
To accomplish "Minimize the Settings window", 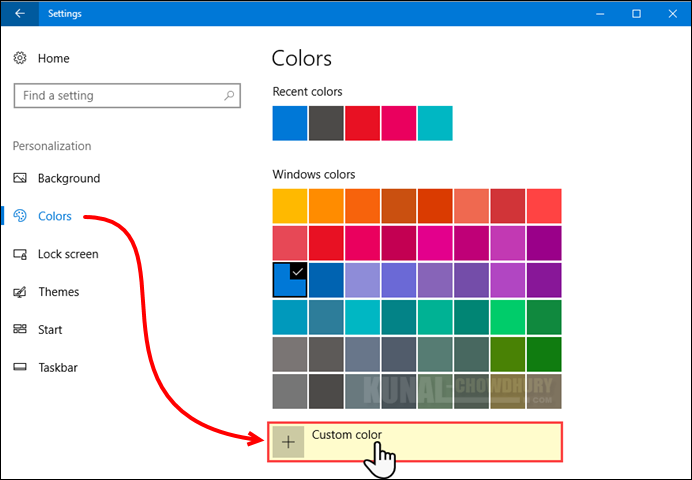I will coord(600,14).
